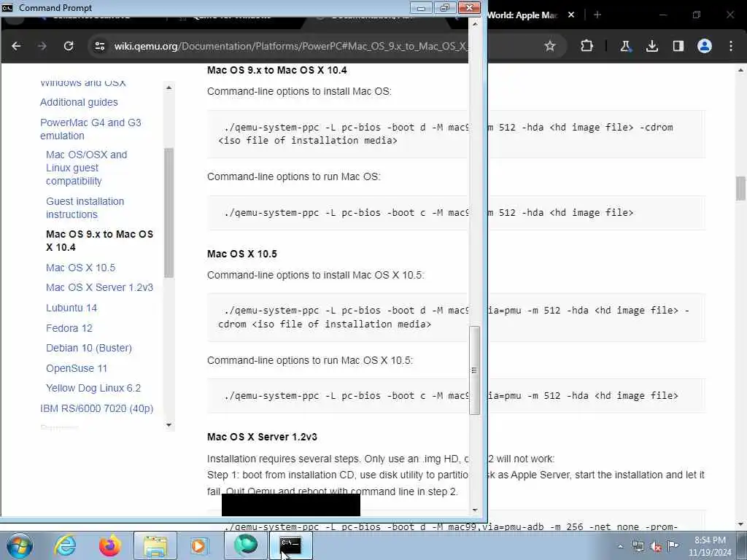
Task: Click the 'Mac OS X Server 1.2v3' heading
Action: click(262, 437)
